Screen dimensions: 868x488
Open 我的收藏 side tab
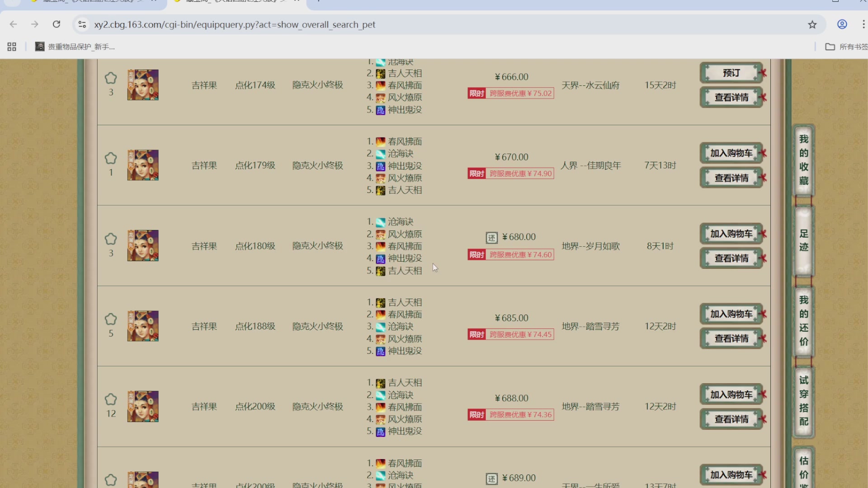(x=803, y=160)
